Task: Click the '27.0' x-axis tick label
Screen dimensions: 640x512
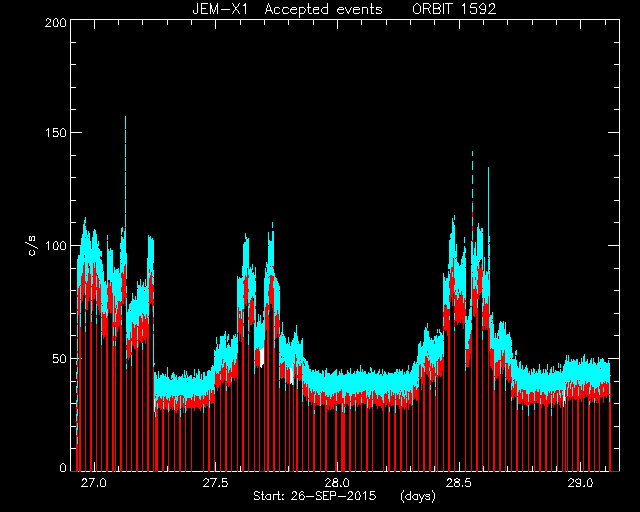Action: click(x=94, y=483)
